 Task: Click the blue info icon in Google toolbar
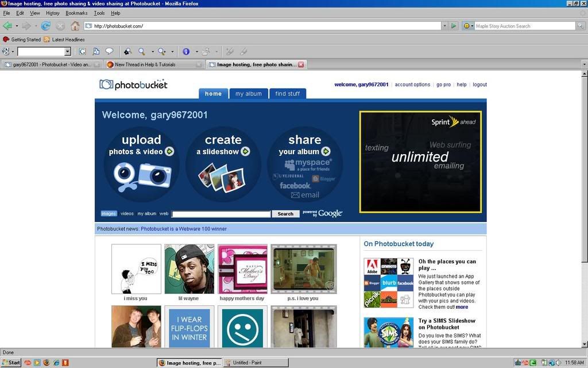(x=185, y=51)
